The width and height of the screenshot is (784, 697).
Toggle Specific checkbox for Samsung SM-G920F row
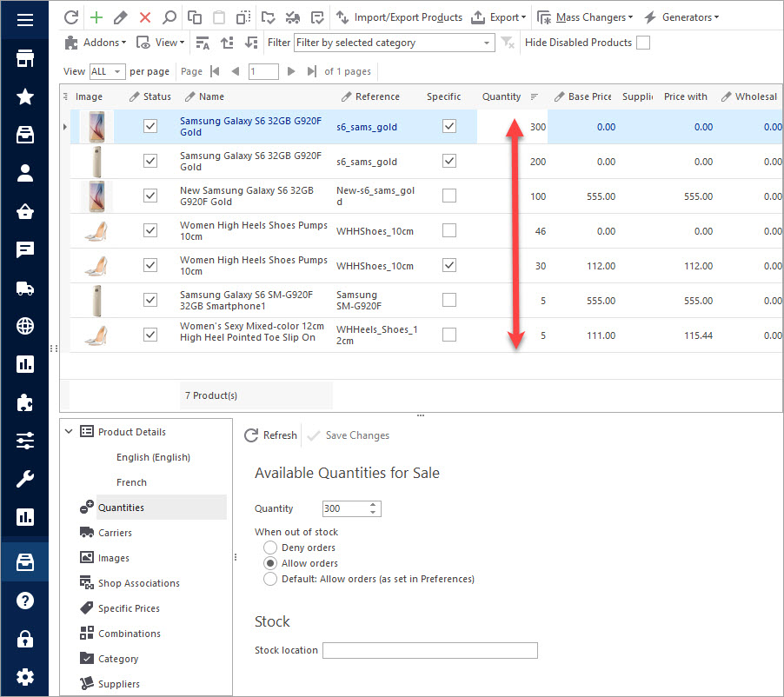click(x=449, y=300)
